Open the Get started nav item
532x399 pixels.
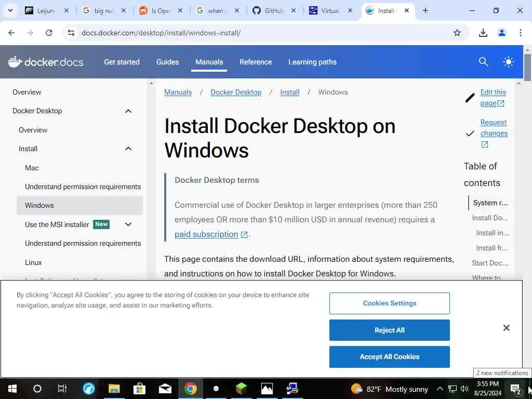click(x=122, y=62)
